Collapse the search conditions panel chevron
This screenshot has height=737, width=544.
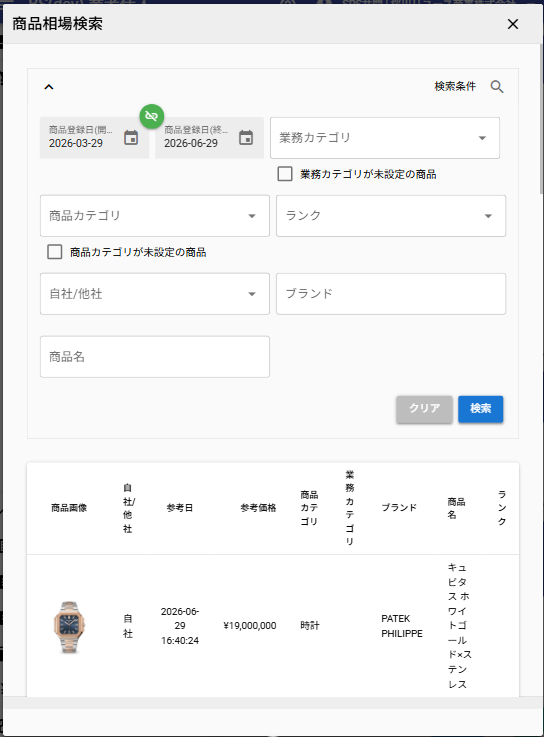click(x=49, y=87)
